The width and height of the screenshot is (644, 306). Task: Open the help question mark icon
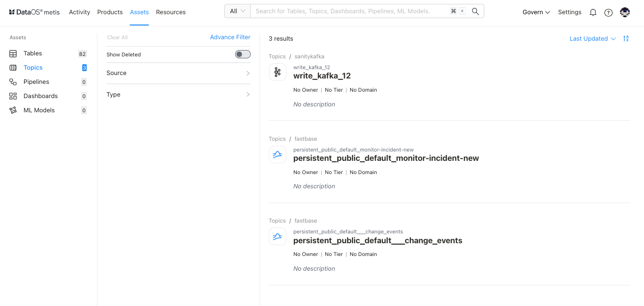[x=608, y=12]
